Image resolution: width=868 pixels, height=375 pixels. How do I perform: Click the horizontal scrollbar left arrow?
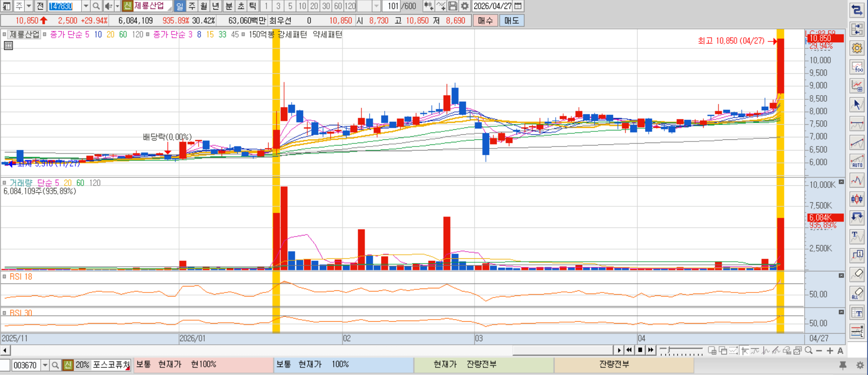pos(5,350)
